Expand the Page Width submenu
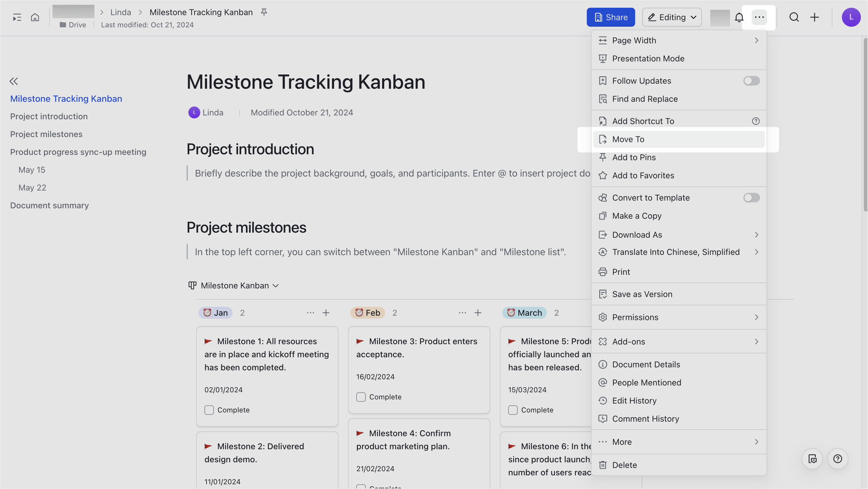Screen dimensions: 868x489 tap(679, 40)
